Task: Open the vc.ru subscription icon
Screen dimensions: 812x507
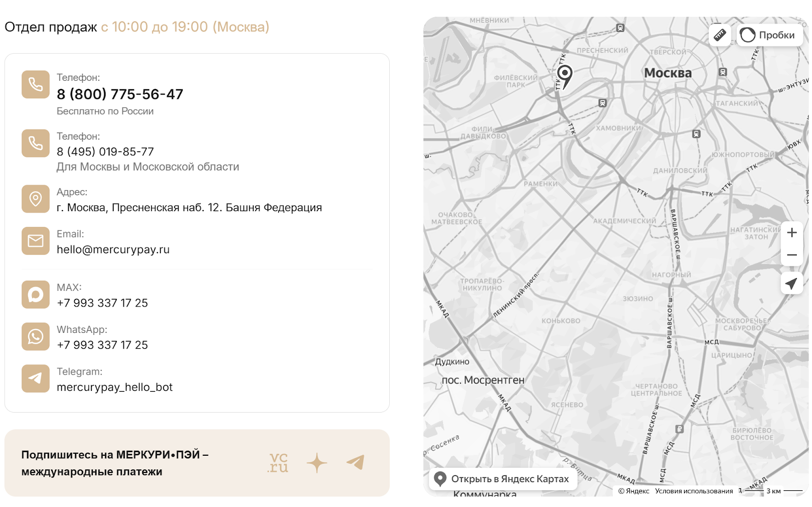Action: [x=278, y=463]
